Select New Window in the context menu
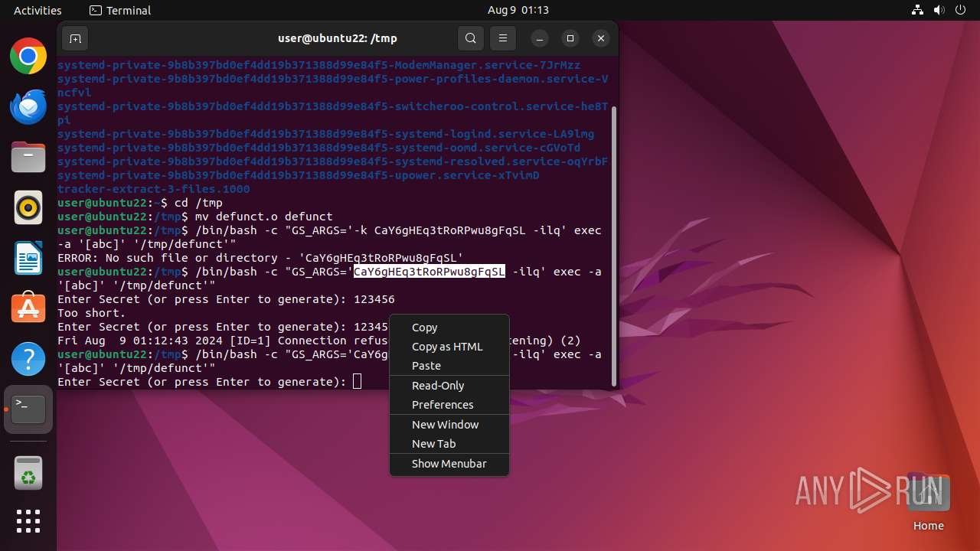Screen dimensions: 980x551 point(449,425)
